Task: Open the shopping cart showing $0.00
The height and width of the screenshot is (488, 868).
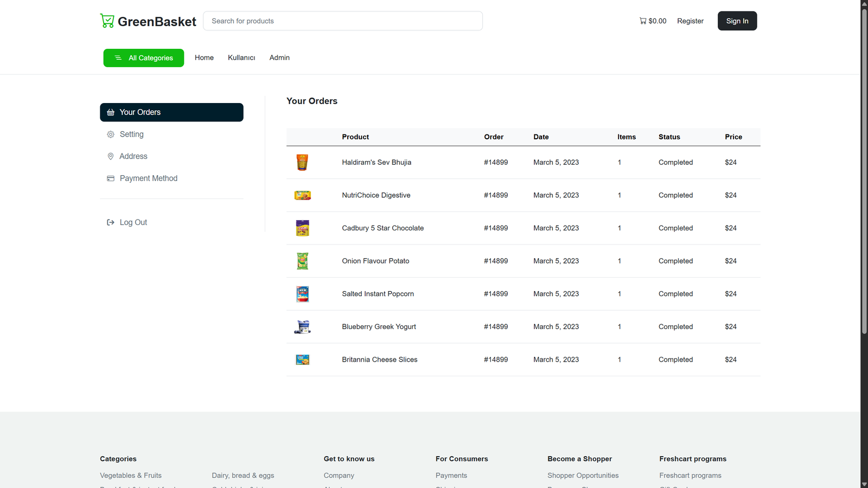Action: 653,21
